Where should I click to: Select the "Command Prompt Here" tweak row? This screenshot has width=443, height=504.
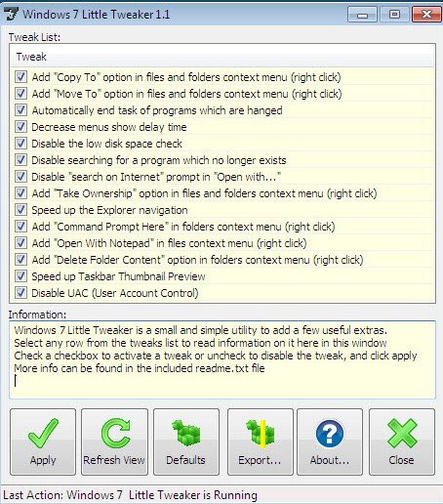pos(222,227)
